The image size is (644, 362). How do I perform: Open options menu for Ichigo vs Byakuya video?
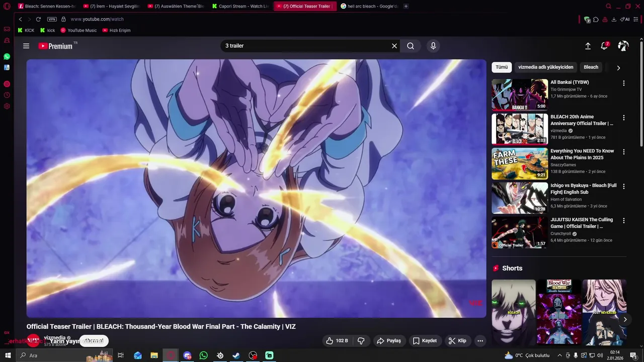point(624,186)
